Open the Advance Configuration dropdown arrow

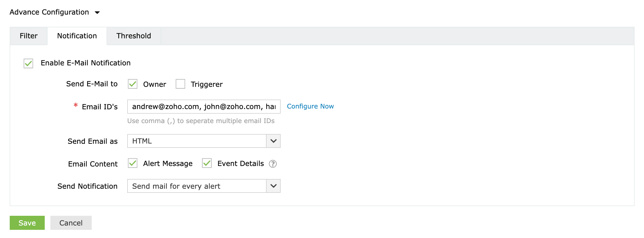[98, 12]
